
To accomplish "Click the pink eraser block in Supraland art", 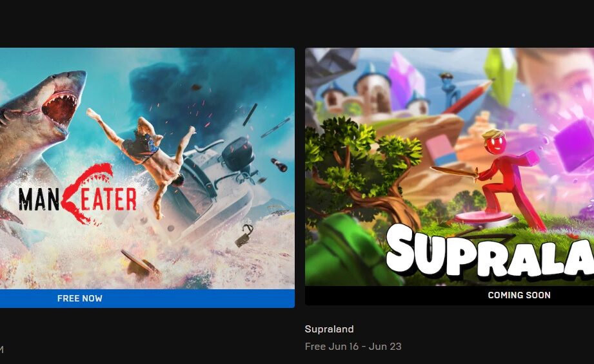I will (x=441, y=151).
